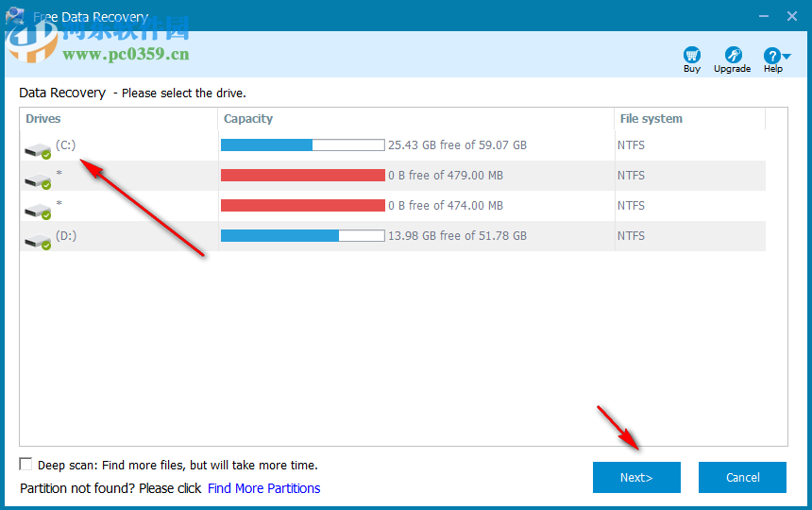Image resolution: width=812 pixels, height=510 pixels.
Task: Click the red 479.00 MB capacity bar
Action: tap(302, 176)
